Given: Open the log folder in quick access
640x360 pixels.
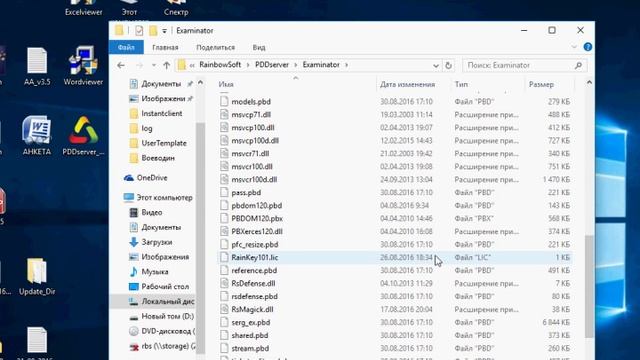Looking at the screenshot, I should point(141,129).
